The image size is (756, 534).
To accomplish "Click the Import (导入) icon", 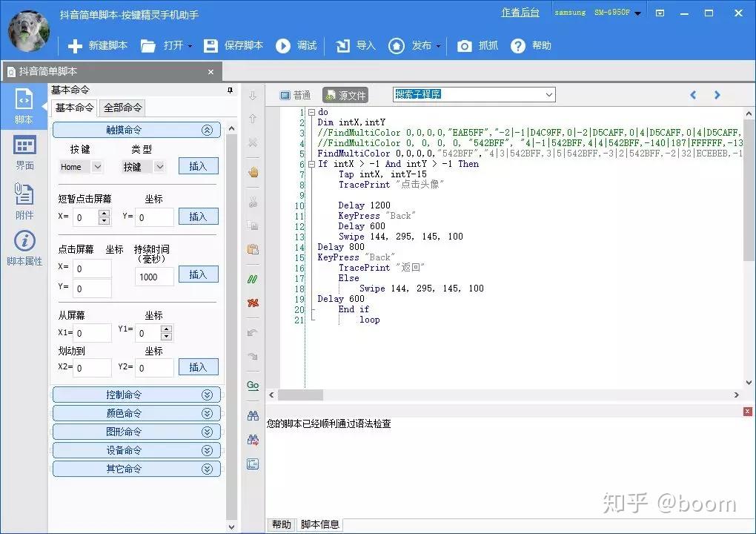I will pyautogui.click(x=343, y=46).
